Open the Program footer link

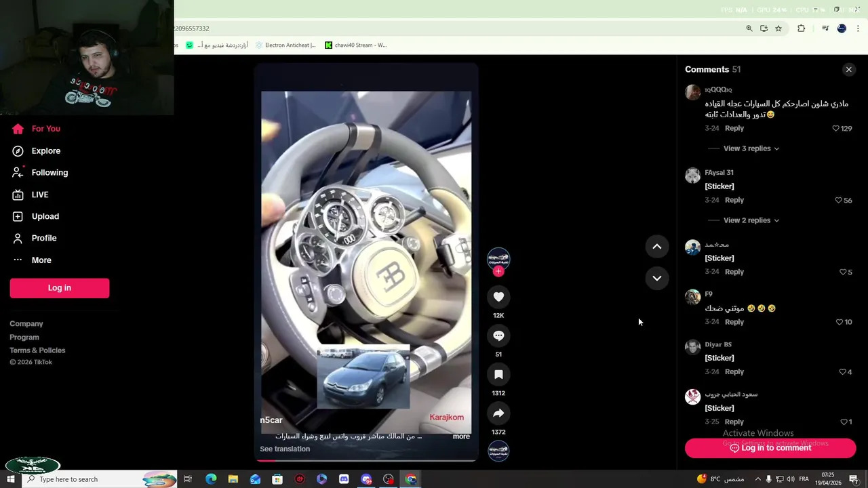[x=24, y=337]
